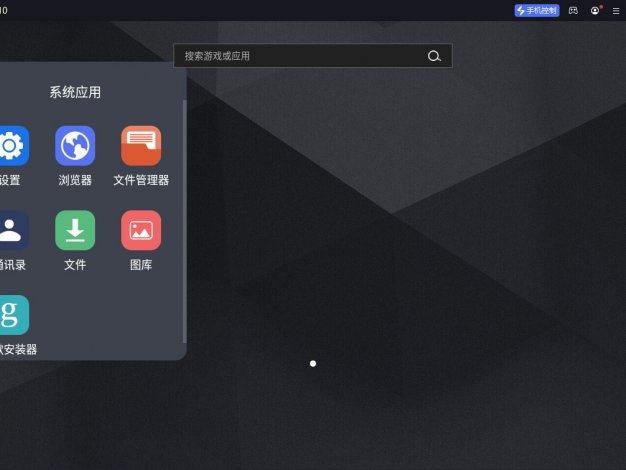
Task: Click the 系统应用 folder scrollbar
Action: [184, 222]
